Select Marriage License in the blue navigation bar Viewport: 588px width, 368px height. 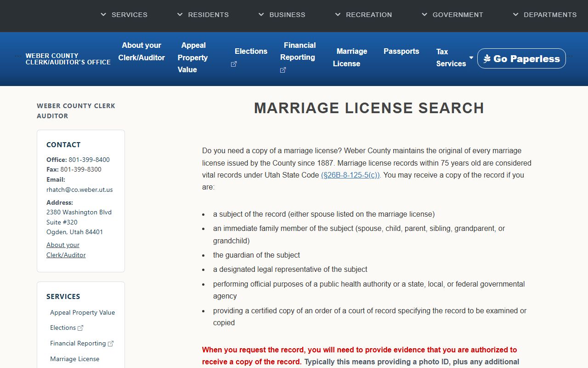[x=350, y=57]
